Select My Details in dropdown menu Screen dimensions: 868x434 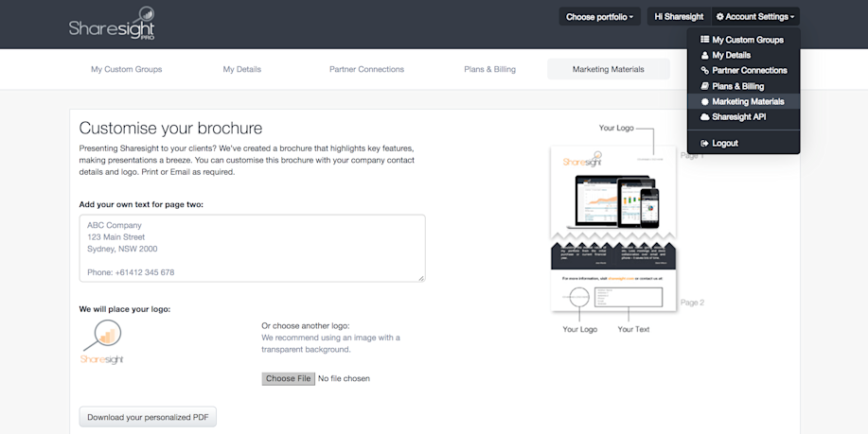pos(743,55)
